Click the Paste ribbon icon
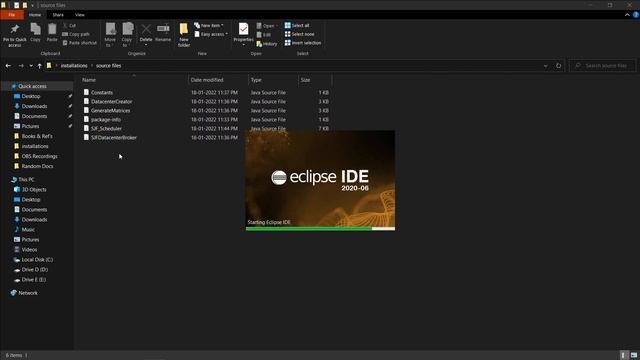Image resolution: width=640 pixels, height=360 pixels. coord(52,29)
